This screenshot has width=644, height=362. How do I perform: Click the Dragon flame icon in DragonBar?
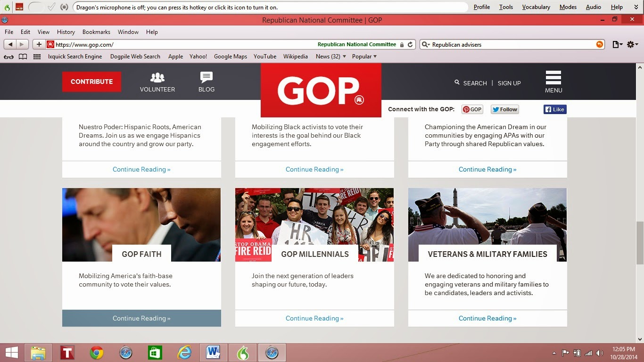(7, 7)
